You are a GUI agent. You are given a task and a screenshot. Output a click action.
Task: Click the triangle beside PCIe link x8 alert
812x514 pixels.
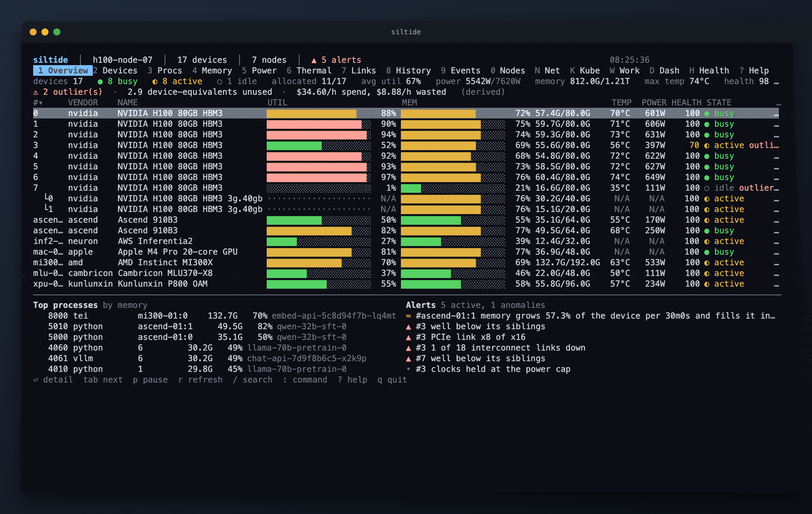click(x=408, y=338)
